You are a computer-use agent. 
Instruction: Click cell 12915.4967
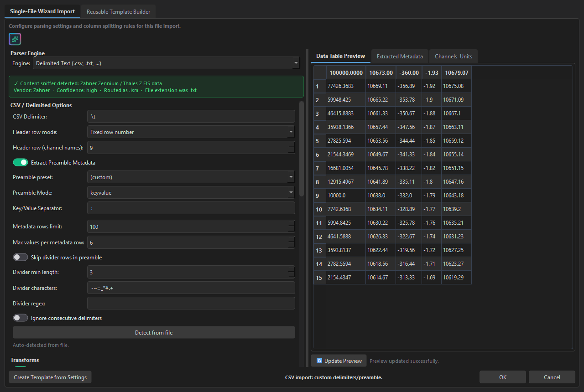(x=346, y=182)
